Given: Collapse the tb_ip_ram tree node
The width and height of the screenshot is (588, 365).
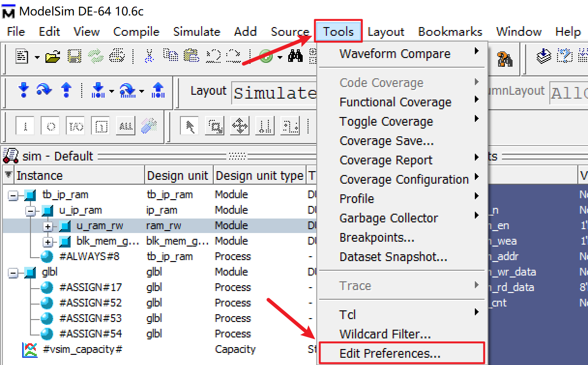Looking at the screenshot, I should click(13, 195).
